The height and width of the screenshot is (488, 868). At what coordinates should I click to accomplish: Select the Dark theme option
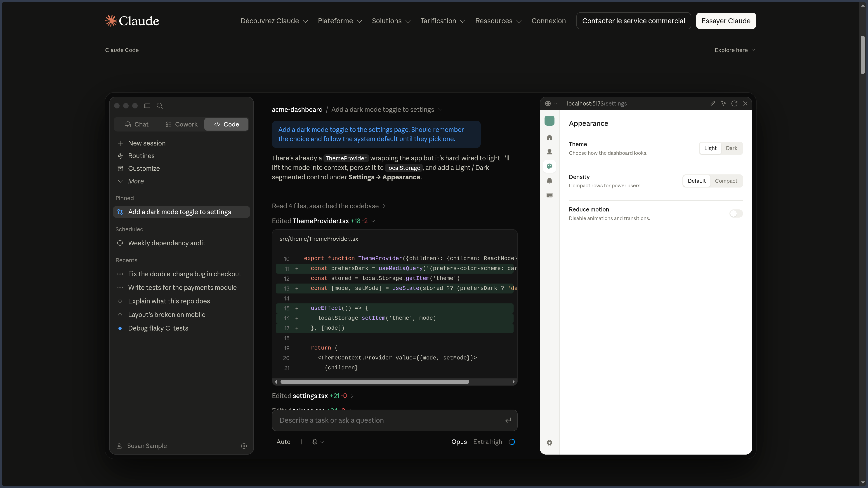pyautogui.click(x=731, y=148)
